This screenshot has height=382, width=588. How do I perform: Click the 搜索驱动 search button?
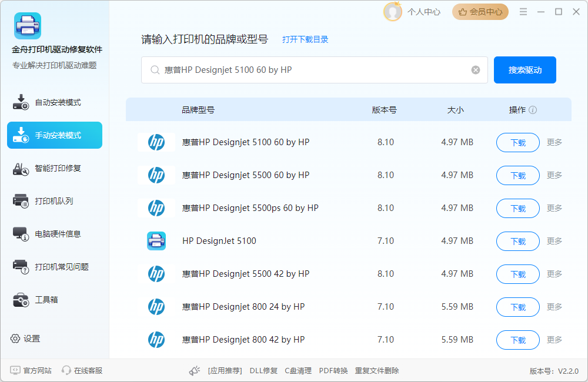click(x=524, y=70)
